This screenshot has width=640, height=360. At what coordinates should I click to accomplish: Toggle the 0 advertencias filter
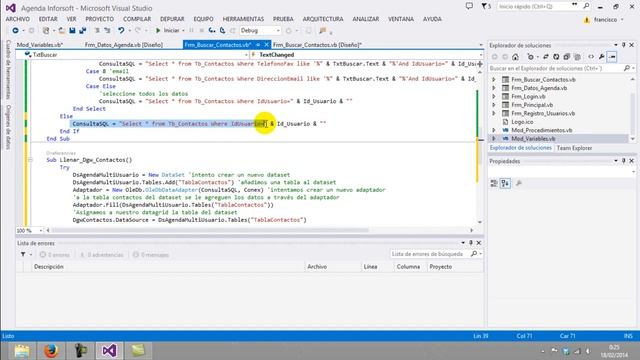tap(101, 255)
